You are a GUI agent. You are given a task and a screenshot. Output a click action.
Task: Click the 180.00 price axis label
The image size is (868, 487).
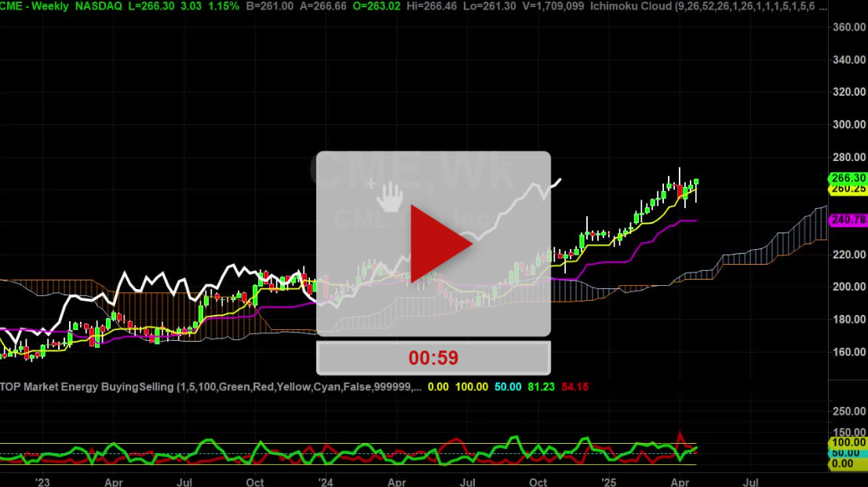pos(849,320)
